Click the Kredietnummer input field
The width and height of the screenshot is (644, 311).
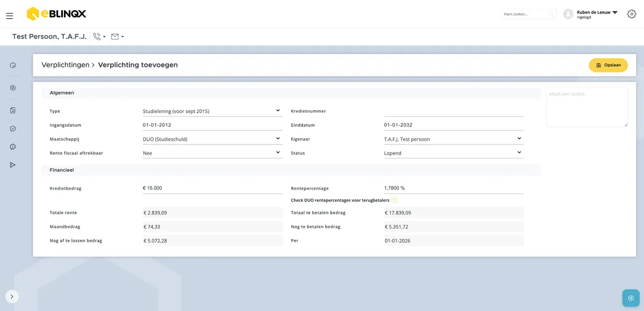pyautogui.click(x=454, y=111)
